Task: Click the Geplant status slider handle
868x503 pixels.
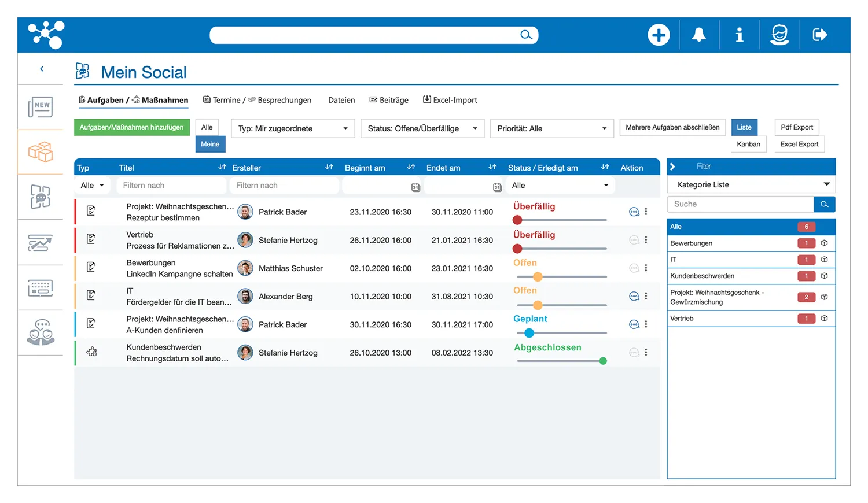Action: pos(529,333)
